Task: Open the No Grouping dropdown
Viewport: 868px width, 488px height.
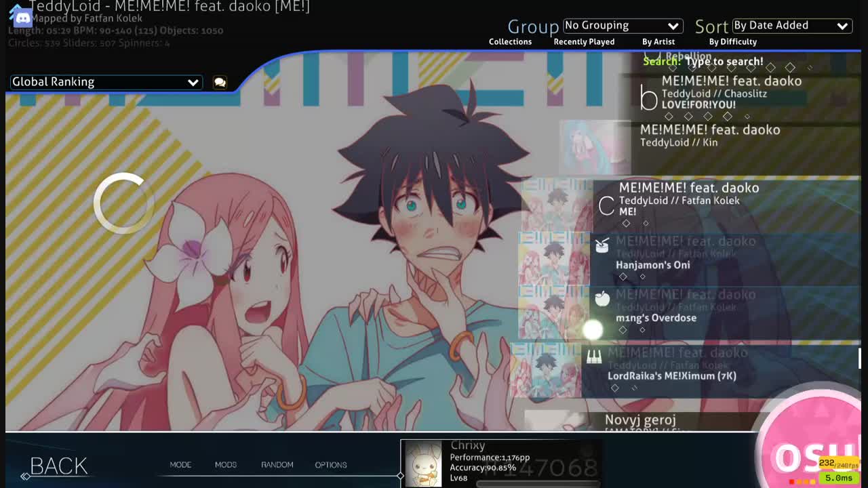Action: 623,26
